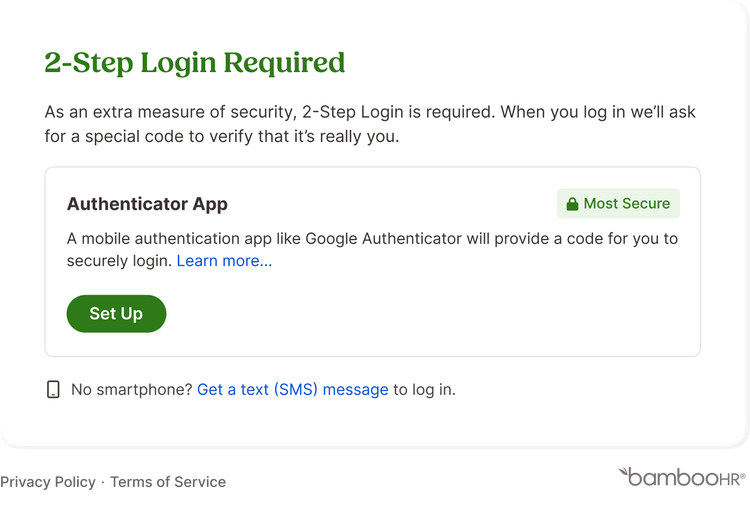The height and width of the screenshot is (508, 750).
Task: Click the dot separator between footer links
Action: click(x=103, y=482)
